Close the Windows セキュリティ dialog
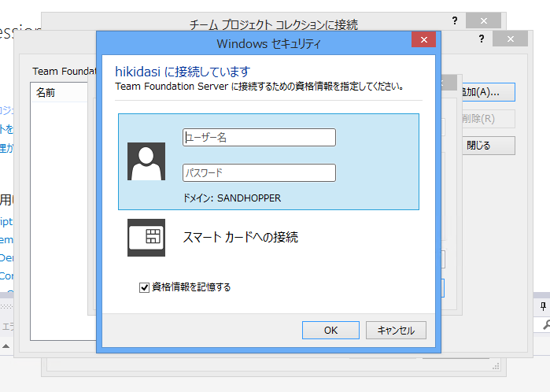Screen dimensions: 550x392 (x=424, y=39)
